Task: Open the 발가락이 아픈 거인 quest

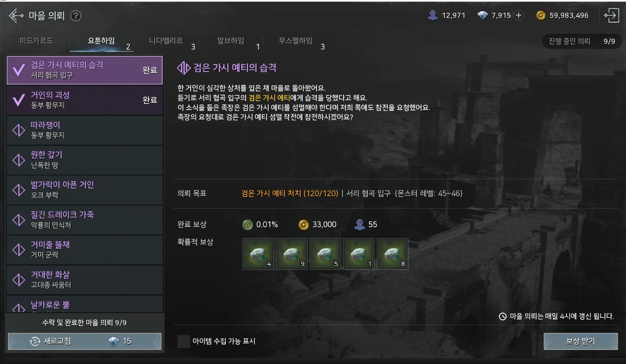Action: pyautogui.click(x=85, y=190)
